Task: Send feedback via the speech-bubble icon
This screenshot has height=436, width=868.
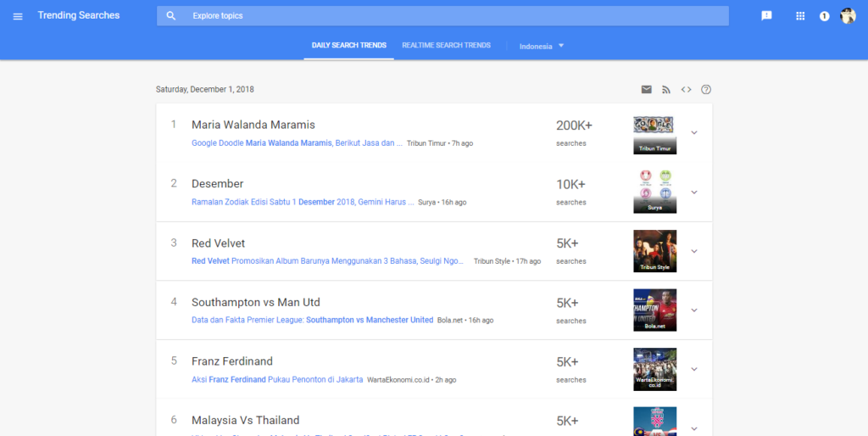Action: [766, 16]
